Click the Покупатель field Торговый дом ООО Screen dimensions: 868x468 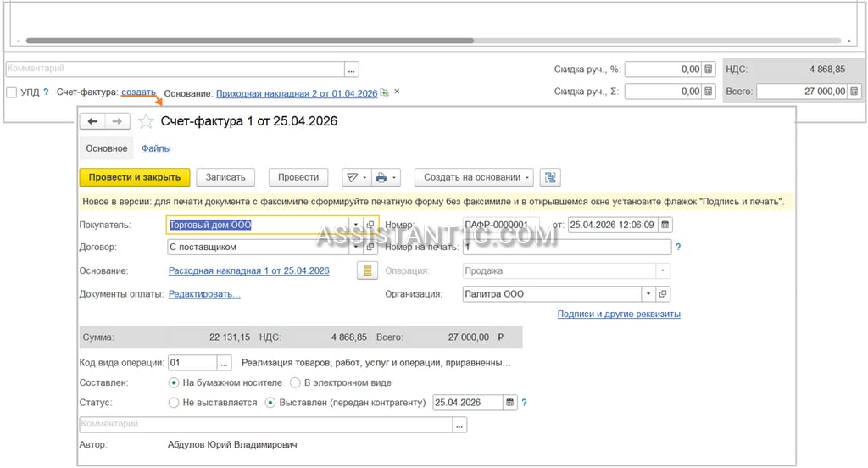[258, 225]
